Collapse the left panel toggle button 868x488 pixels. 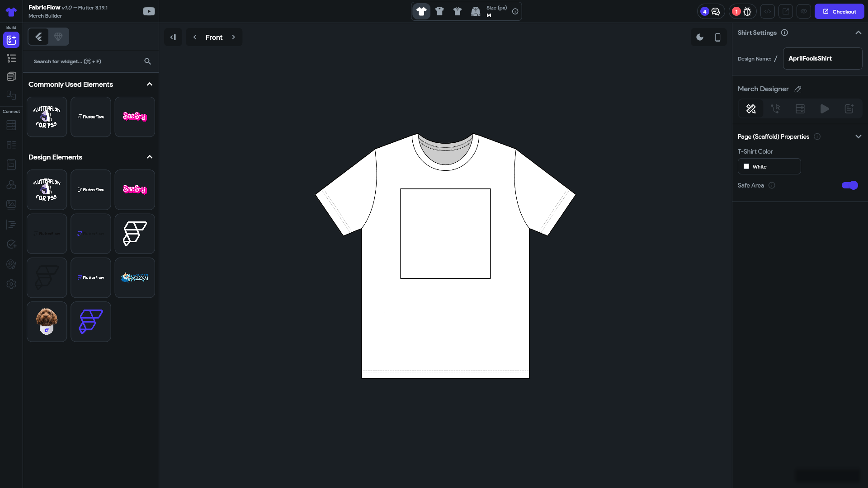(173, 37)
